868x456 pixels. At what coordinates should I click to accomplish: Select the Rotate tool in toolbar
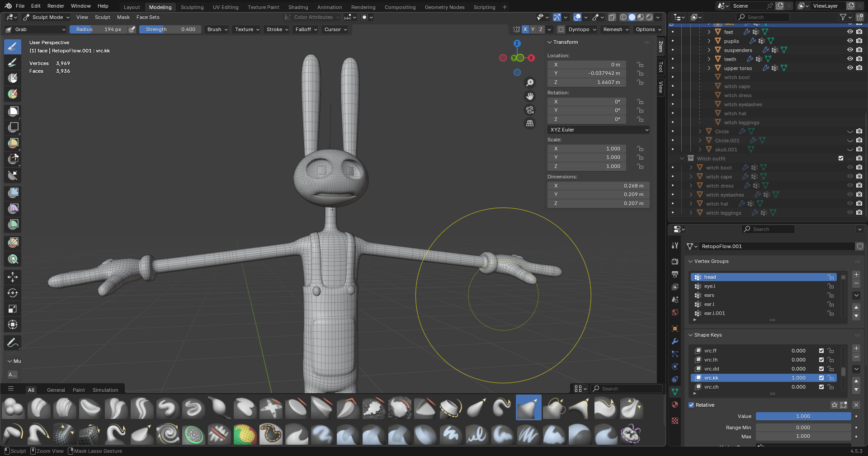[13, 293]
